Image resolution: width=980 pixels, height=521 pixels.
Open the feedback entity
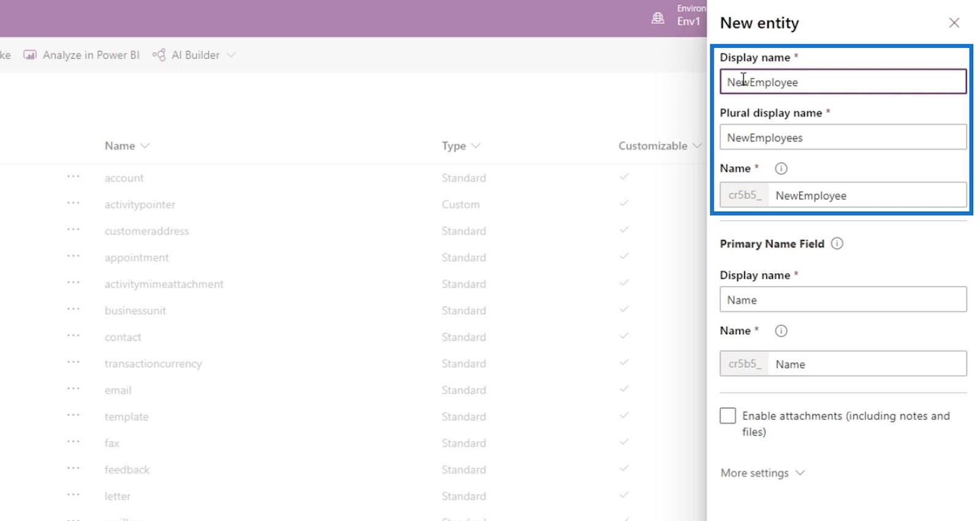point(127,470)
